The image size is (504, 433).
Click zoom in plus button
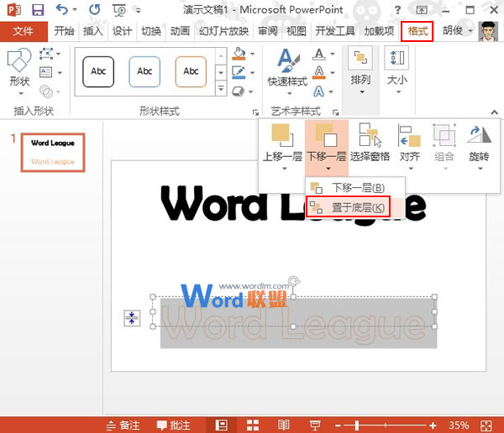[x=433, y=425]
